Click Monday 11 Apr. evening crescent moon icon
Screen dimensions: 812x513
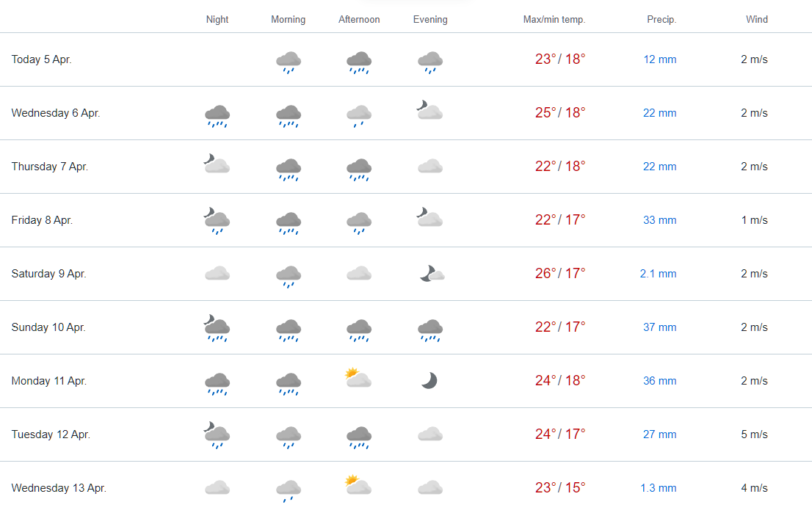coord(429,380)
